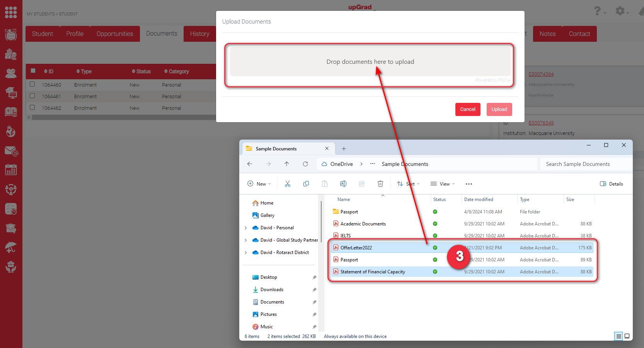644x348 pixels.
Task: Expand the David - Personal tree node
Action: click(x=246, y=228)
